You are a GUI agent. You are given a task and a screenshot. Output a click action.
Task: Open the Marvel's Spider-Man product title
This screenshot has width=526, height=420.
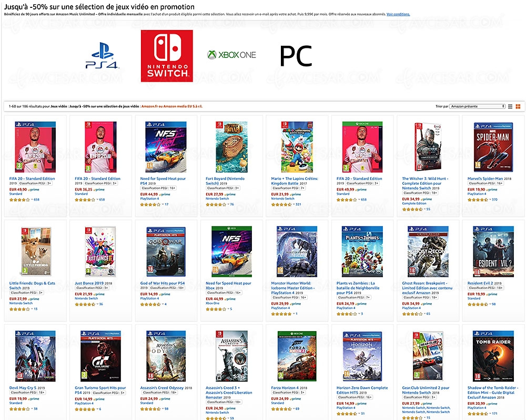[485, 178]
